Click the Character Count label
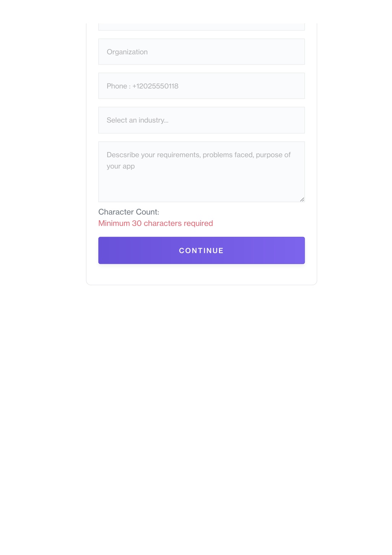 [129, 212]
